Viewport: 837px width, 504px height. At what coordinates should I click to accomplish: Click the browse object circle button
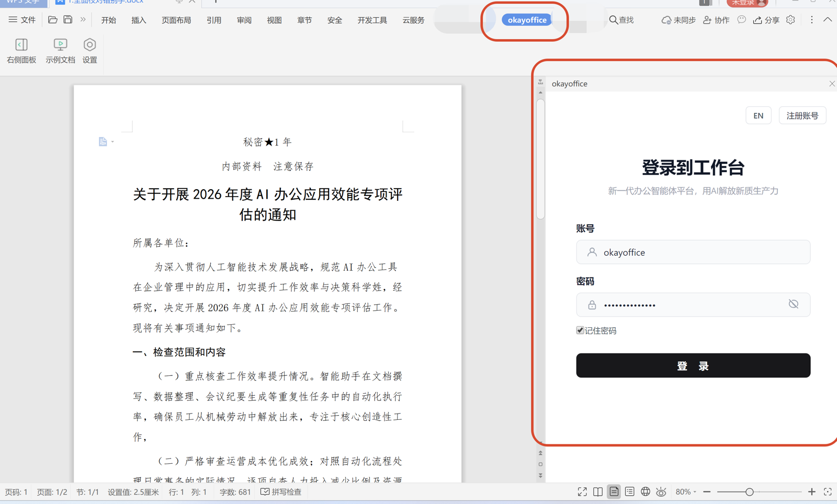coord(540,464)
